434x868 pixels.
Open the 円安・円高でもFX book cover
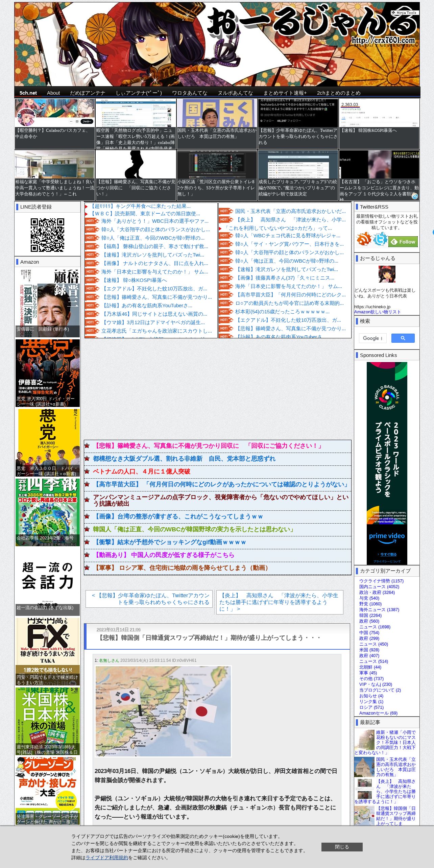[48, 651]
